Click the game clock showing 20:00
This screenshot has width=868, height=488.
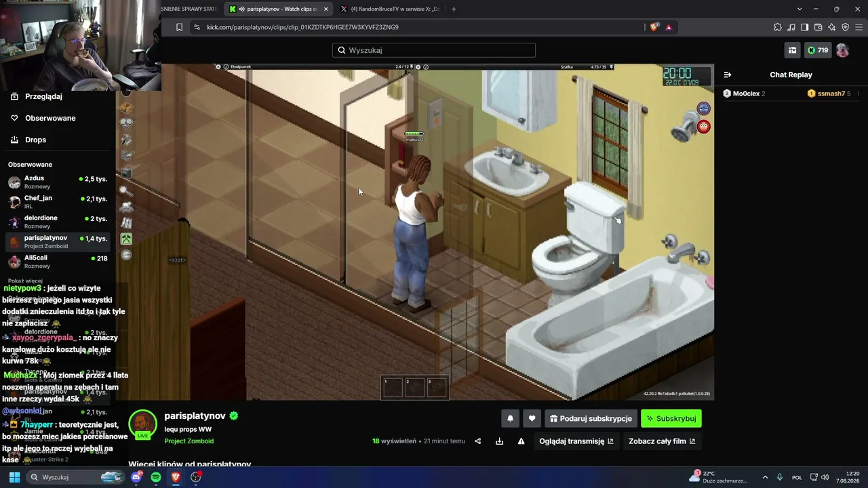[686, 76]
